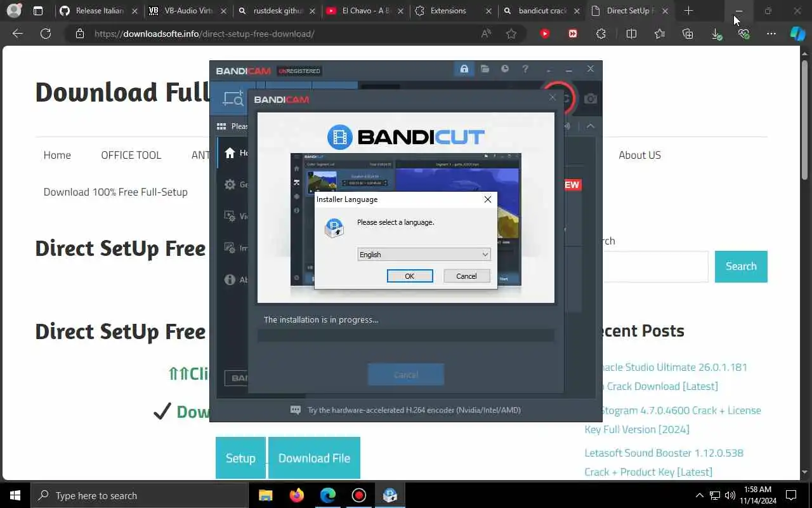Open Copilot icon in Edge
Image resolution: width=812 pixels, height=508 pixels.
tap(797, 34)
